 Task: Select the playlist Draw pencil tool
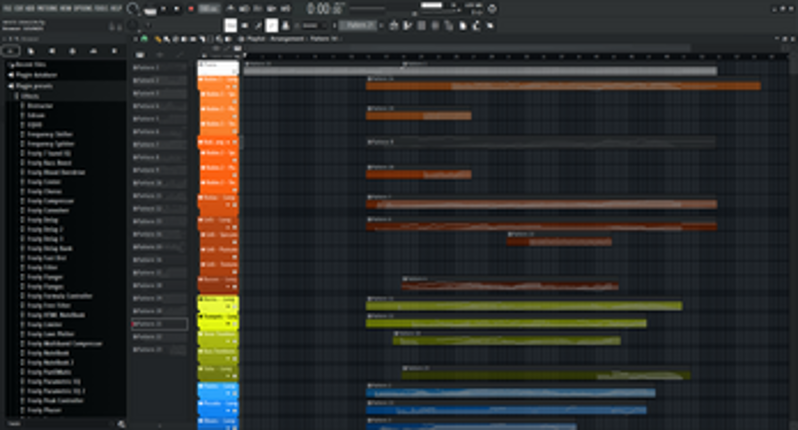pyautogui.click(x=158, y=39)
